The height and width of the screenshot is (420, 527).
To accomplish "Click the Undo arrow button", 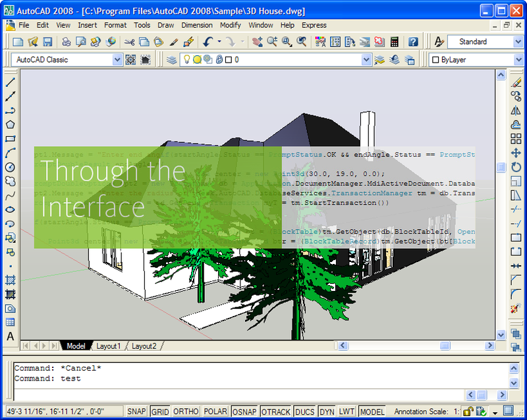I will (x=208, y=41).
